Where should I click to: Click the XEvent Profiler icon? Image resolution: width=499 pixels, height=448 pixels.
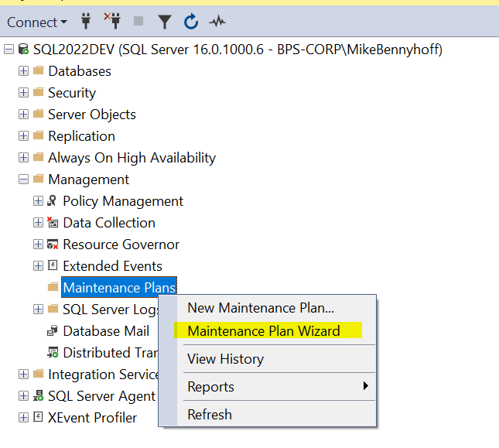pos(38,417)
